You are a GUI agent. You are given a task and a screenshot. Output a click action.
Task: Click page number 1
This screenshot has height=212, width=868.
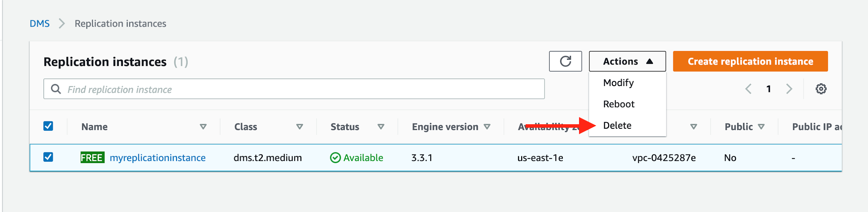769,89
